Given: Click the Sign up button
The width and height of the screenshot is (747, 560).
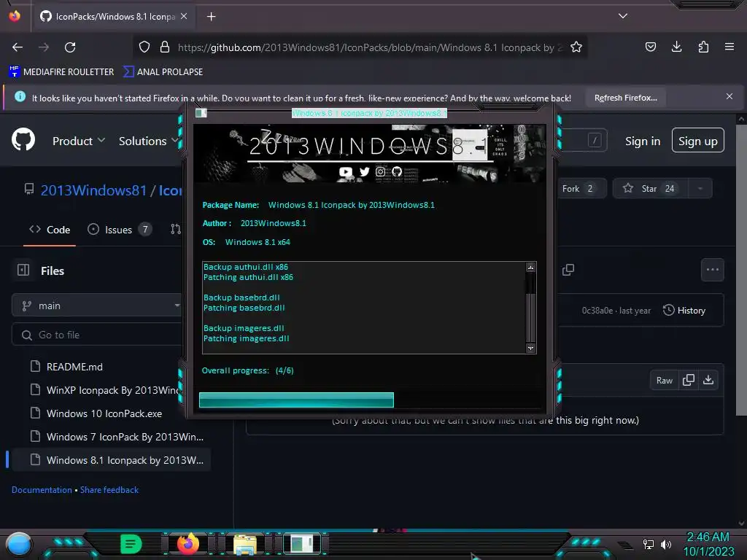Looking at the screenshot, I should pyautogui.click(x=697, y=141).
